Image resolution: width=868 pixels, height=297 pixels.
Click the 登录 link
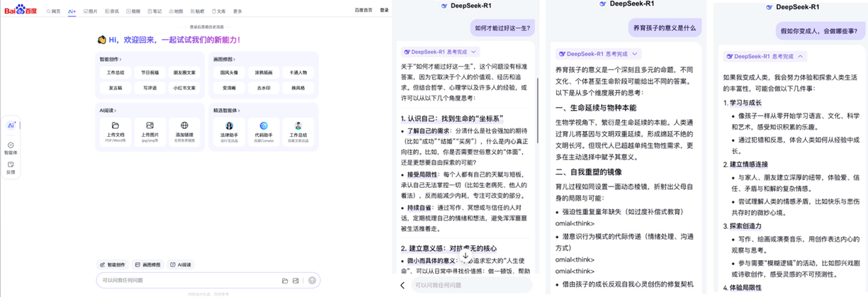click(384, 11)
